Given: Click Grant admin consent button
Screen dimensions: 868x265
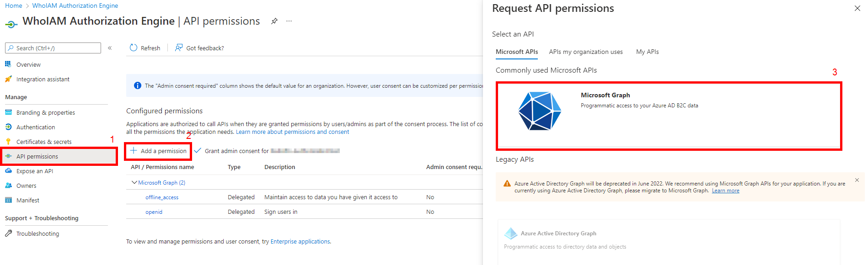Looking at the screenshot, I should point(267,151).
